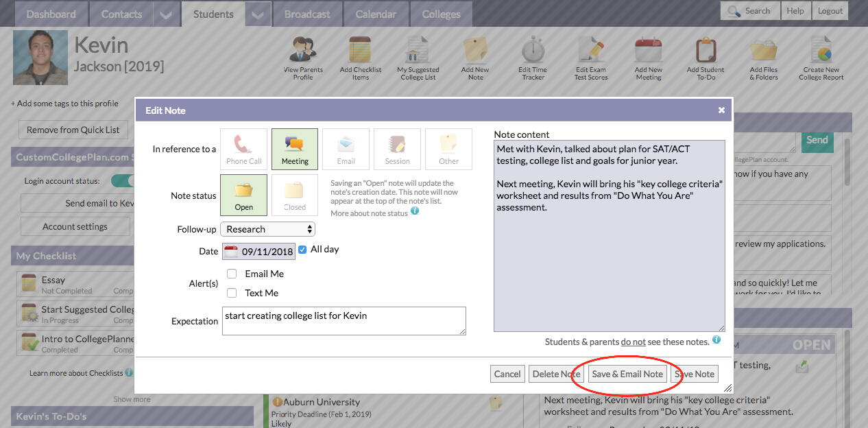Image resolution: width=868 pixels, height=428 pixels.
Task: Open My Suggested College List icon
Action: tap(418, 49)
